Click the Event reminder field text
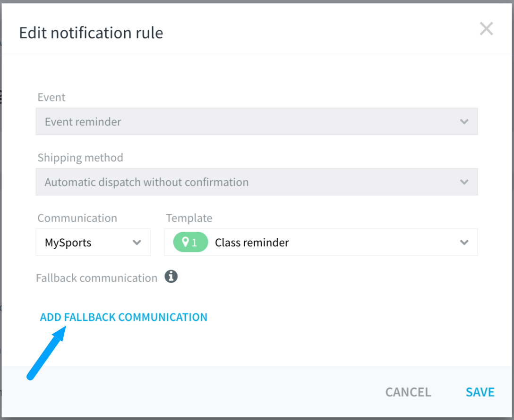This screenshot has height=420, width=514. pyautogui.click(x=83, y=121)
